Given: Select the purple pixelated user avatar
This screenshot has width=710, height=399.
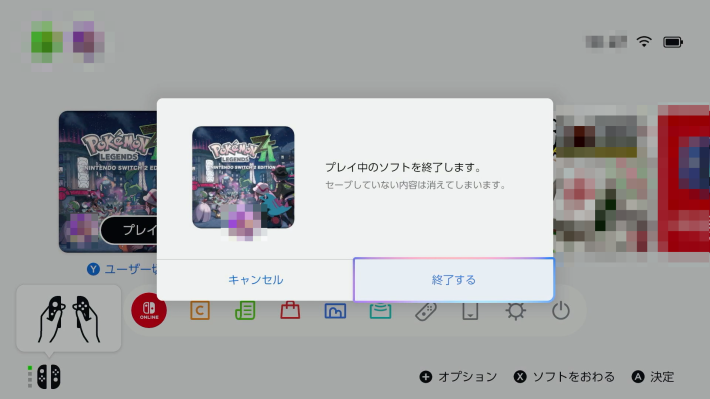Looking at the screenshot, I should [89, 42].
